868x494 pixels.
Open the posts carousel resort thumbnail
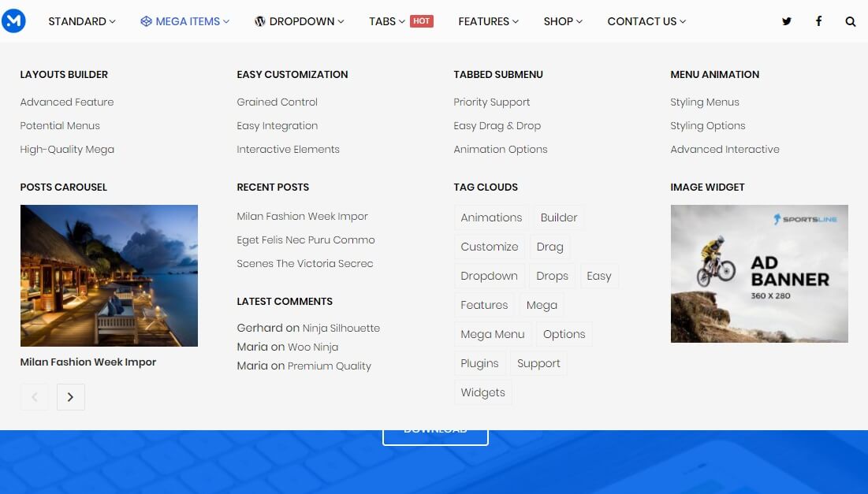pyautogui.click(x=109, y=275)
